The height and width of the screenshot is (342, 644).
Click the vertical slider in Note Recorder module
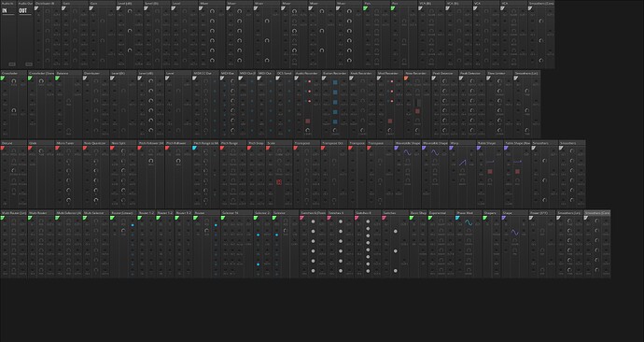[418, 103]
